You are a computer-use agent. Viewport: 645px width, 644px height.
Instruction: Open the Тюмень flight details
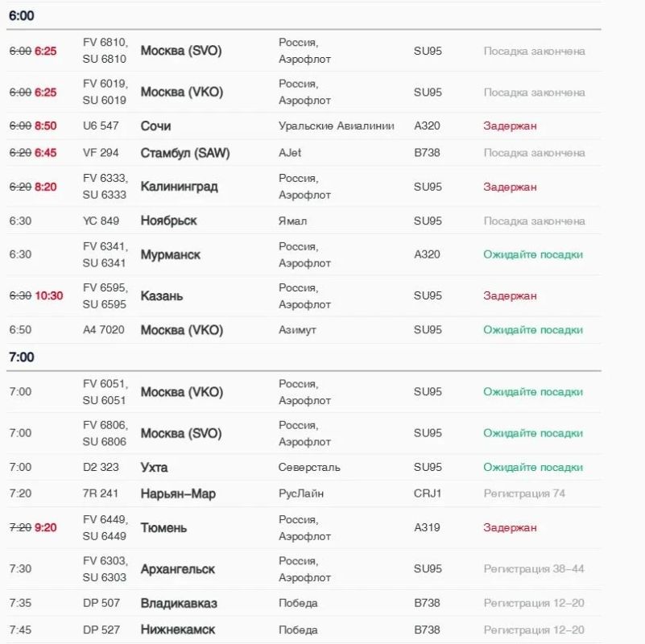304,527
